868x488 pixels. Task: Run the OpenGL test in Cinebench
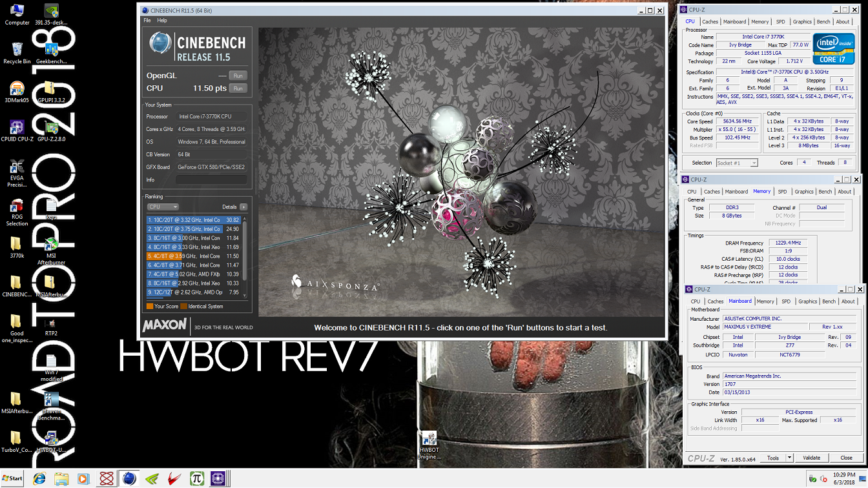(238, 76)
